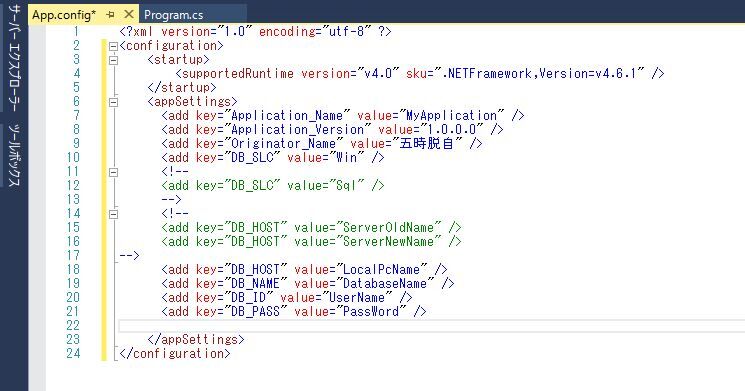The image size is (745, 391).
Task: Collapse the comment block at line 11
Action: pyautogui.click(x=113, y=172)
